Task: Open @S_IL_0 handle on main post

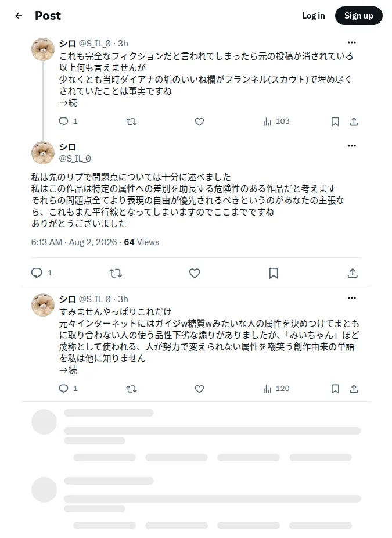Action: (75, 159)
